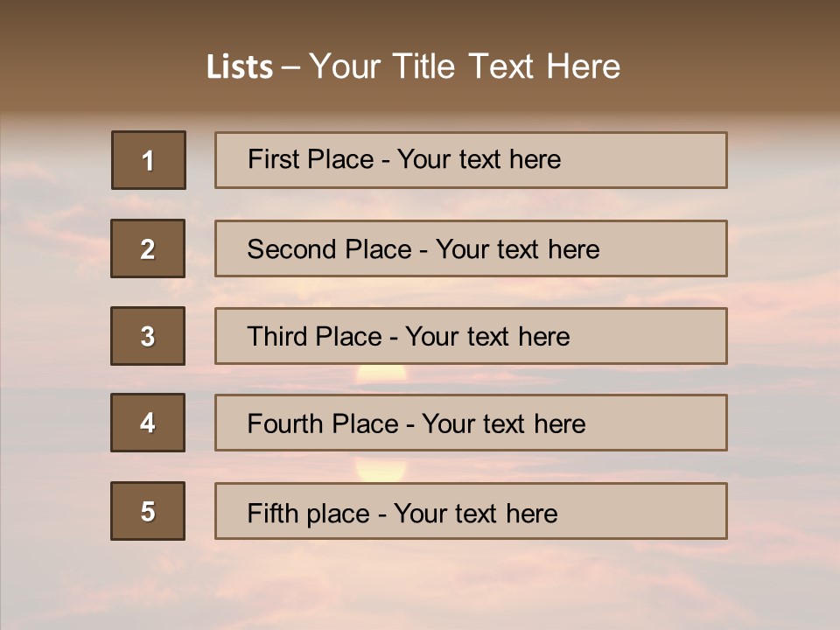Click the number 1 box
Viewport: 840px width, 630px height.
(x=149, y=160)
